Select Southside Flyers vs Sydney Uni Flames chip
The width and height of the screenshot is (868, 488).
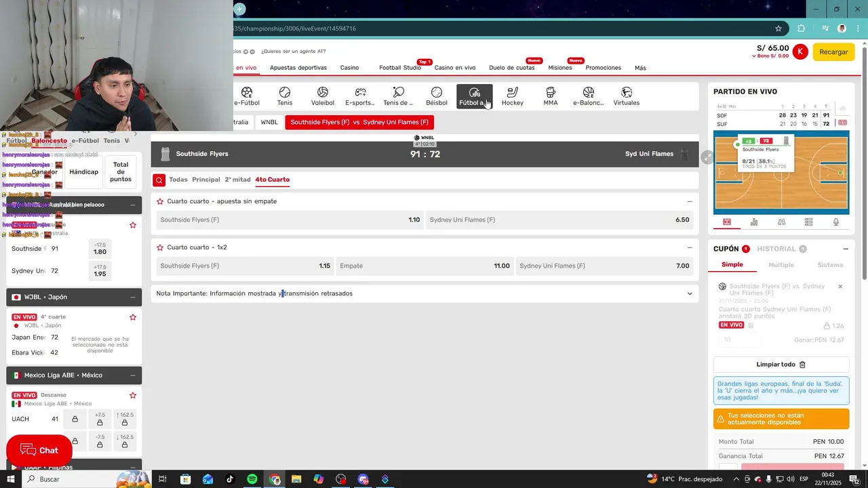(x=359, y=122)
